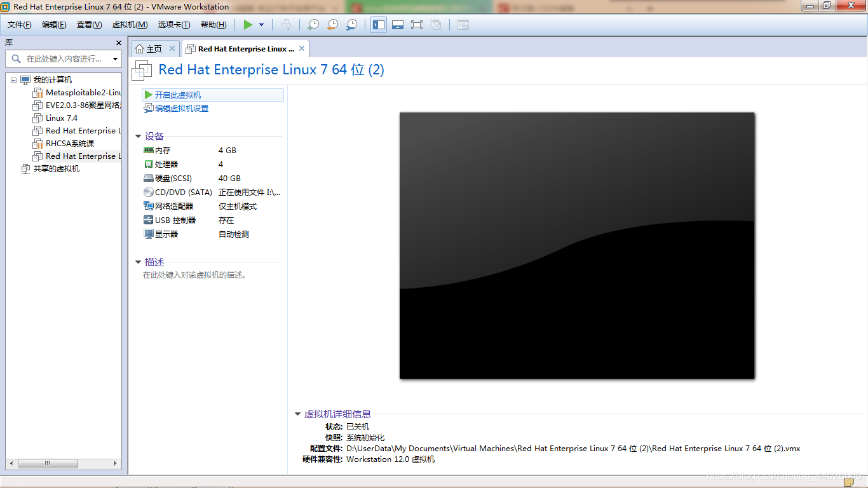Click the console view icon at toolbar end
The image size is (868, 488).
pos(463,25)
